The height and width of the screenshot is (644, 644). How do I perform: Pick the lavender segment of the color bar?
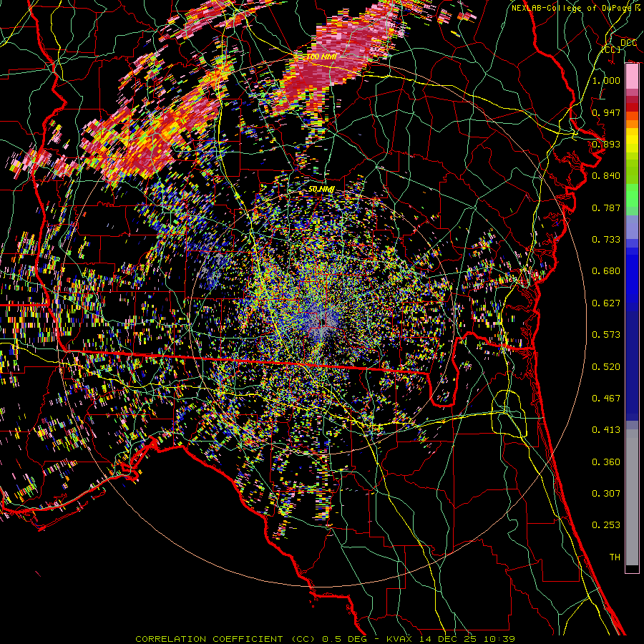click(632, 227)
